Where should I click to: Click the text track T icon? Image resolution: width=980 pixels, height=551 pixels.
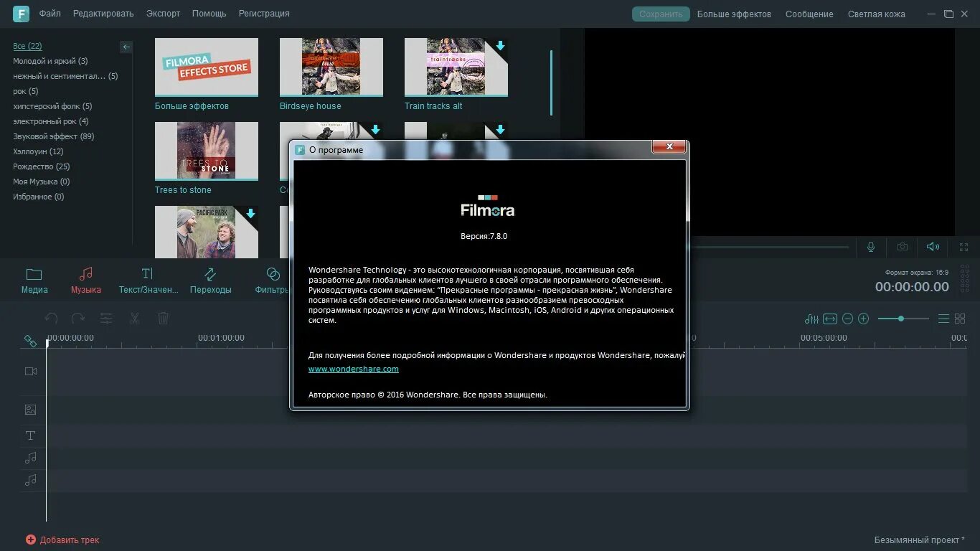[31, 435]
